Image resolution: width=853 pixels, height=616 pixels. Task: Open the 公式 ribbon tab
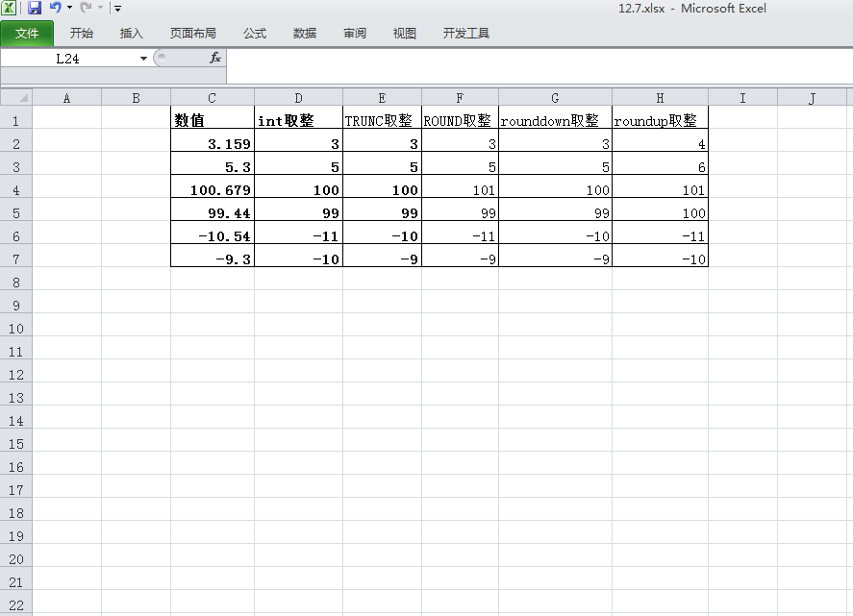255,34
